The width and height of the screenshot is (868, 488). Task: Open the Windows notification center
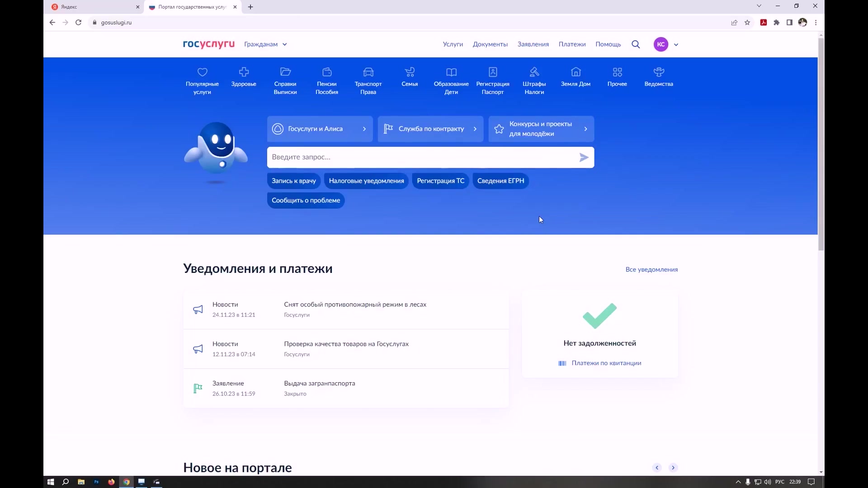[x=811, y=482]
